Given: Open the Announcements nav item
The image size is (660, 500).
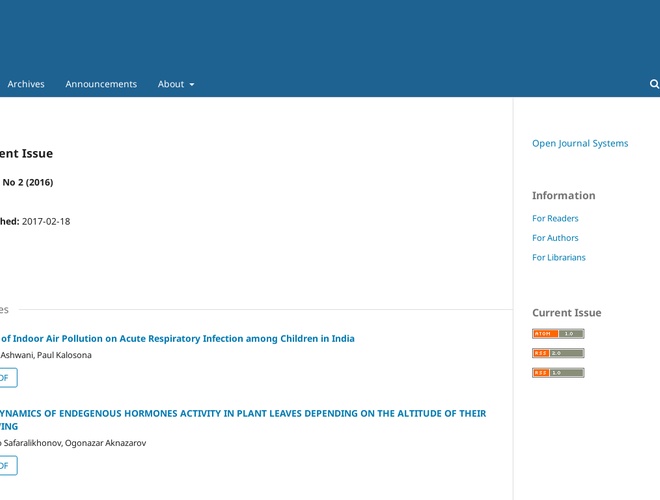Looking at the screenshot, I should click(101, 84).
